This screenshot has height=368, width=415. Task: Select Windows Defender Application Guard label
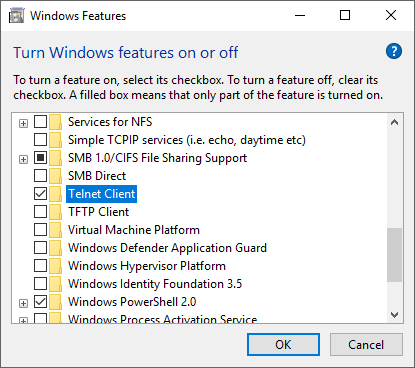tap(167, 248)
